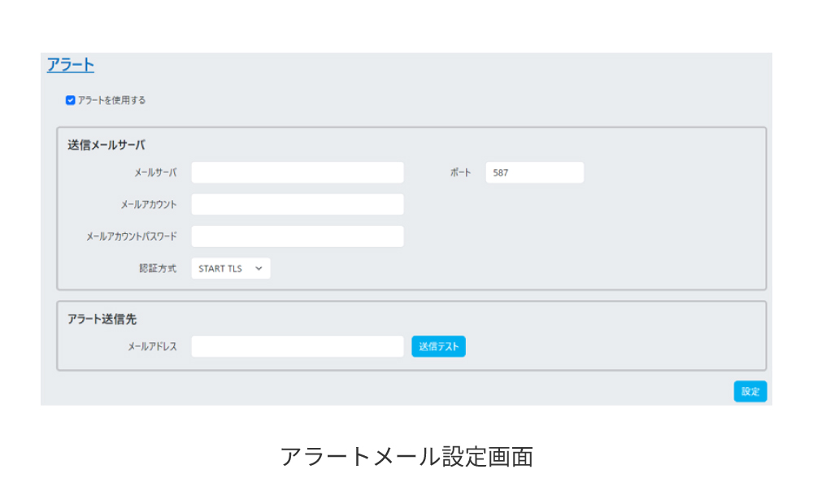Click the 送信テスト button
Image resolution: width=813 pixels, height=504 pixels.
(439, 346)
